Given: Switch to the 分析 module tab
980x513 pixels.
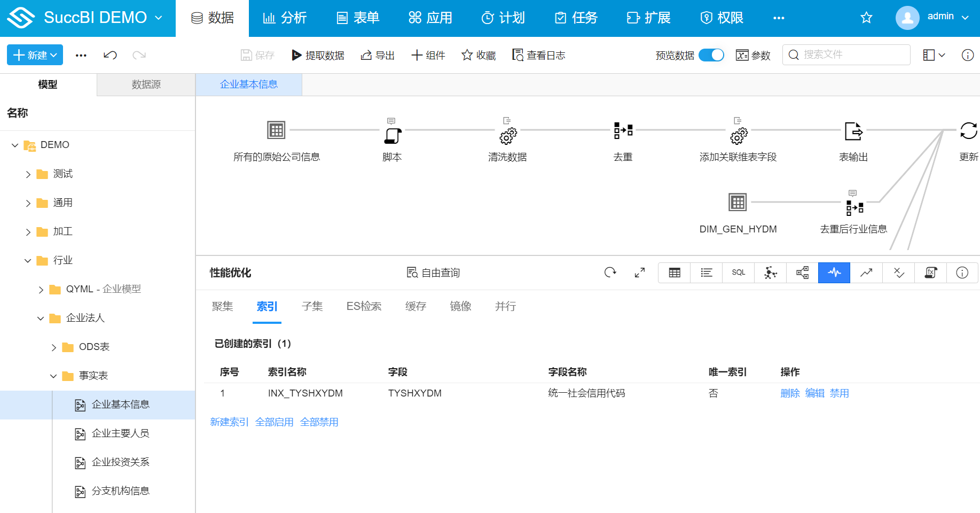Looking at the screenshot, I should pos(285,17).
